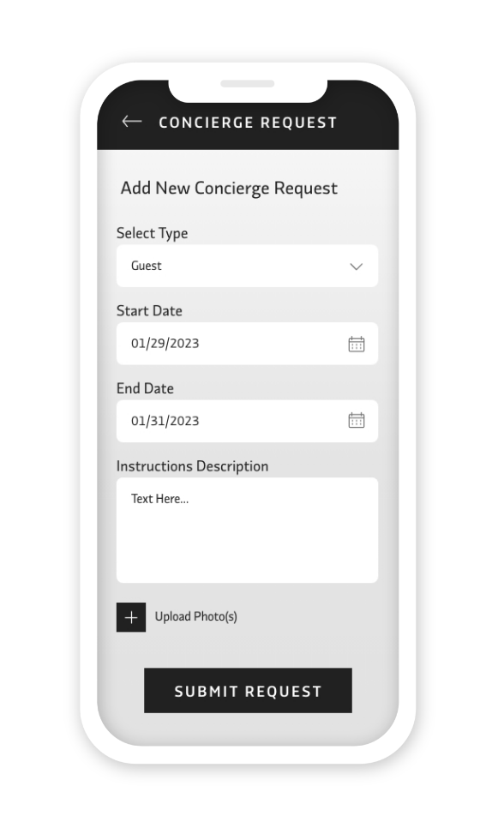Image resolution: width=504 pixels, height=840 pixels.
Task: Click the CONCIERGE REQUEST header title
Action: tap(248, 123)
